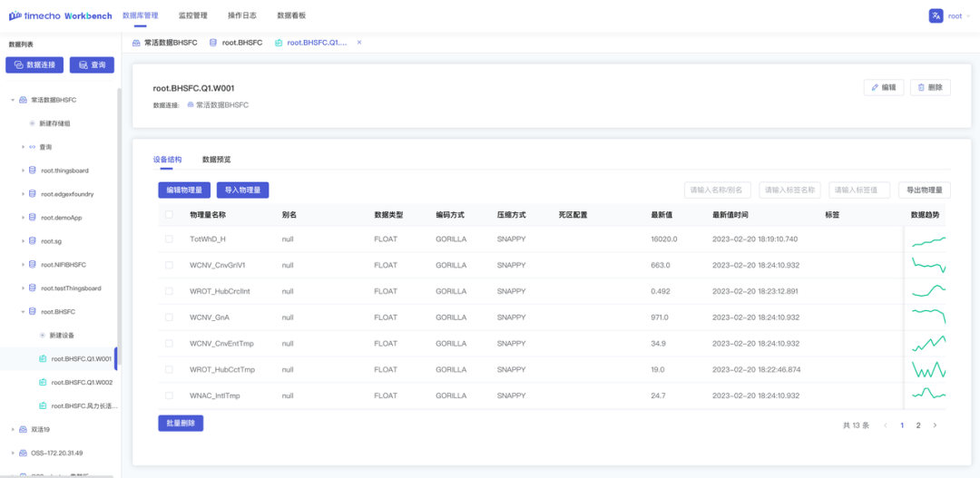Click the plus icon for 新建存储组
980x478 pixels.
33,123
